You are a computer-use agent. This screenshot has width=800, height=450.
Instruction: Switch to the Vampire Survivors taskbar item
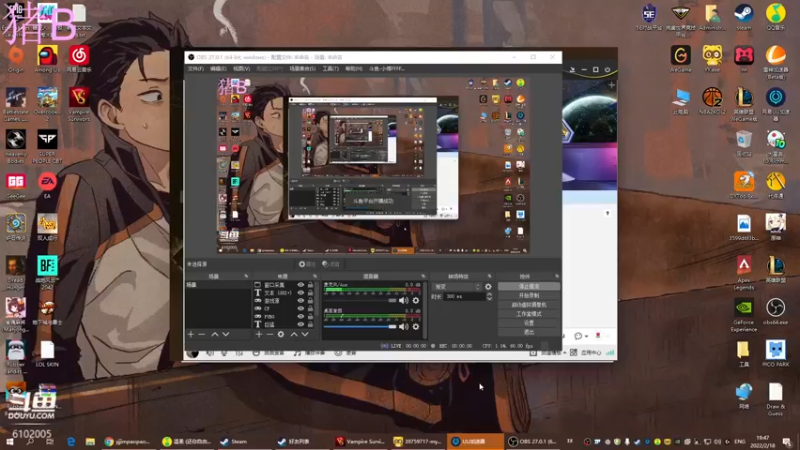click(360, 442)
